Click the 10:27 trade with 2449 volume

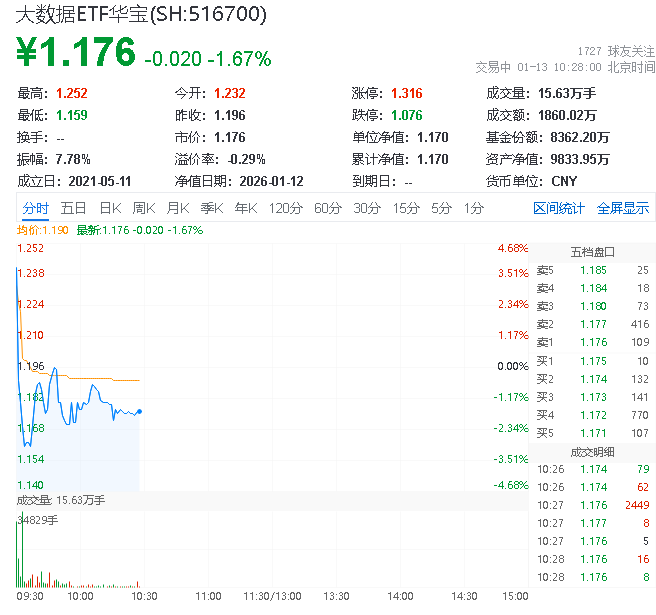592,505
